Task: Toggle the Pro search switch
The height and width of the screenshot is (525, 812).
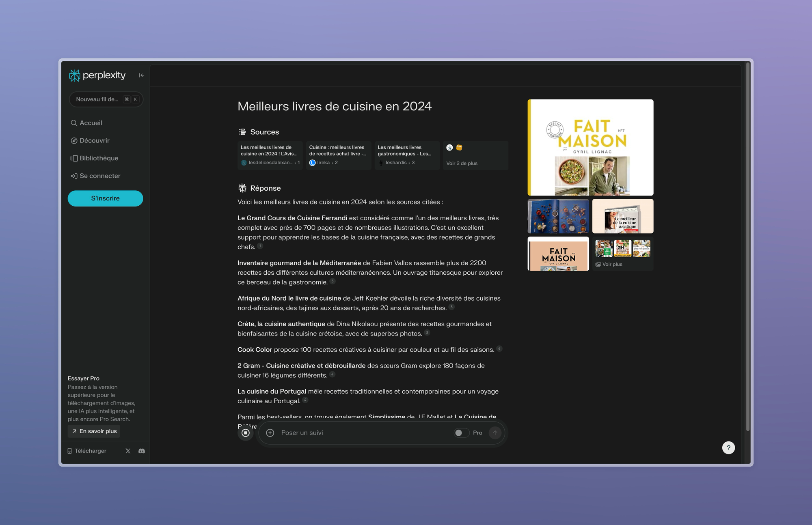Action: [462, 433]
